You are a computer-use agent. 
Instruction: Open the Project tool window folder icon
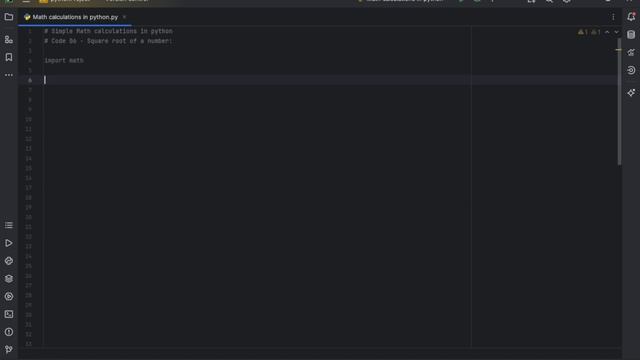click(x=9, y=17)
